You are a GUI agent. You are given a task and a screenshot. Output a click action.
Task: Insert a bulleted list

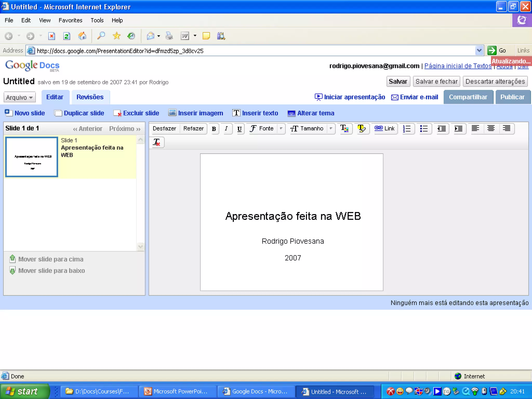(x=424, y=129)
